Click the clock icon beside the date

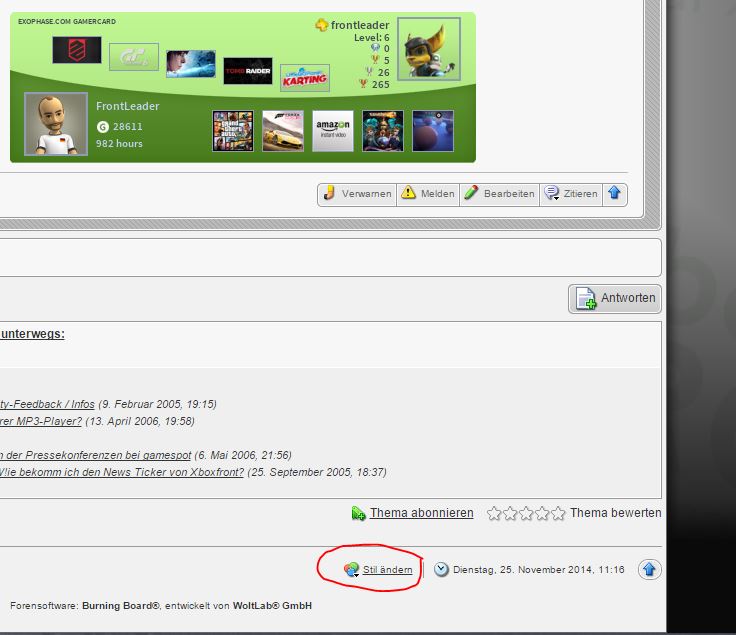click(x=441, y=569)
